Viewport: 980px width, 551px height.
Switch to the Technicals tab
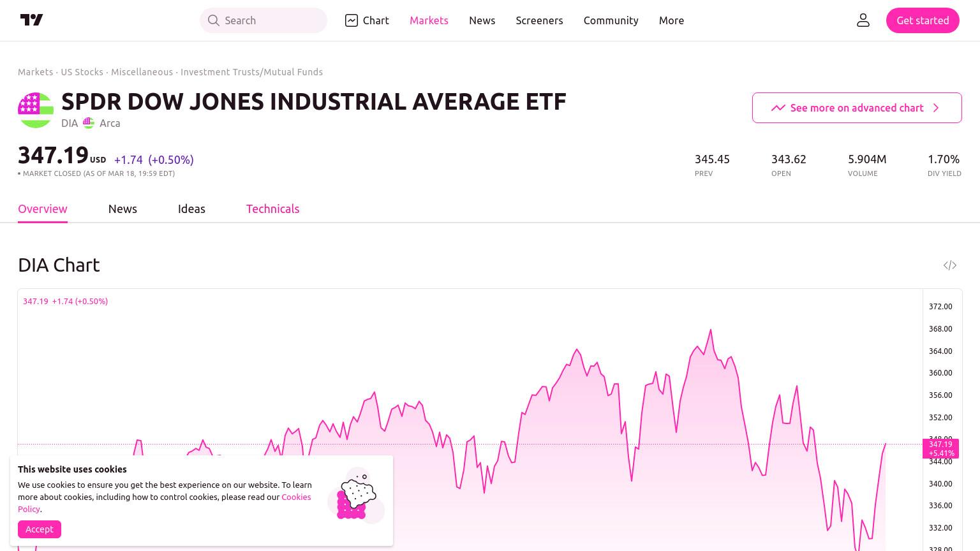pos(272,209)
